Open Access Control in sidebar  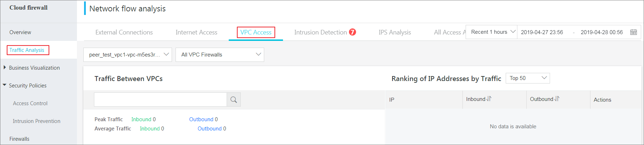[x=30, y=103]
